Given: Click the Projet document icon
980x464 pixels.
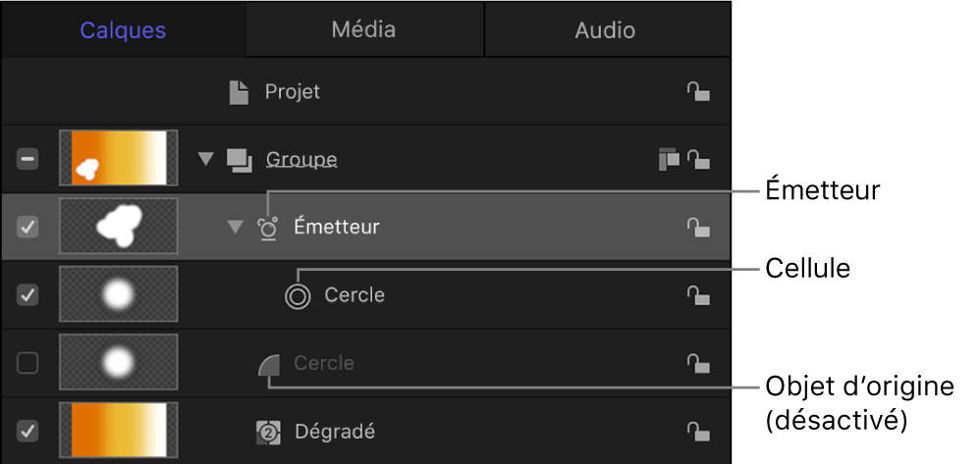Looking at the screenshot, I should pos(239,92).
